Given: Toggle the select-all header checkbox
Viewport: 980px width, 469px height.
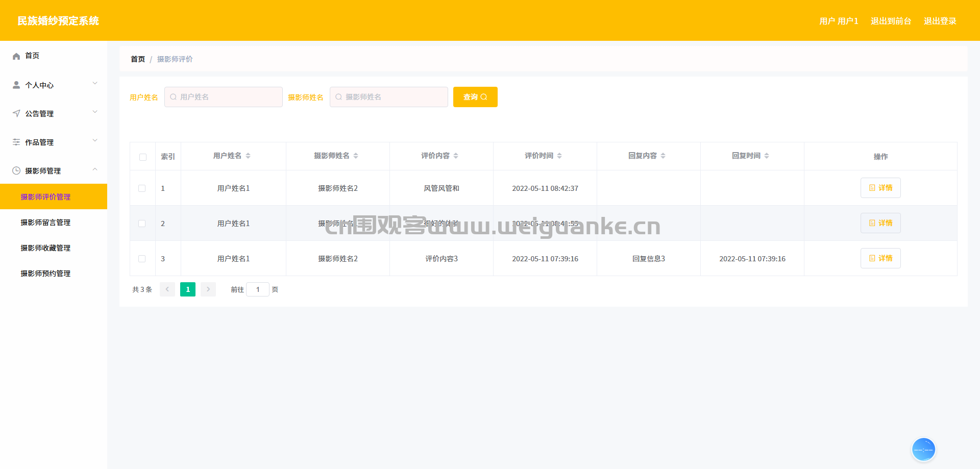Looking at the screenshot, I should 143,157.
